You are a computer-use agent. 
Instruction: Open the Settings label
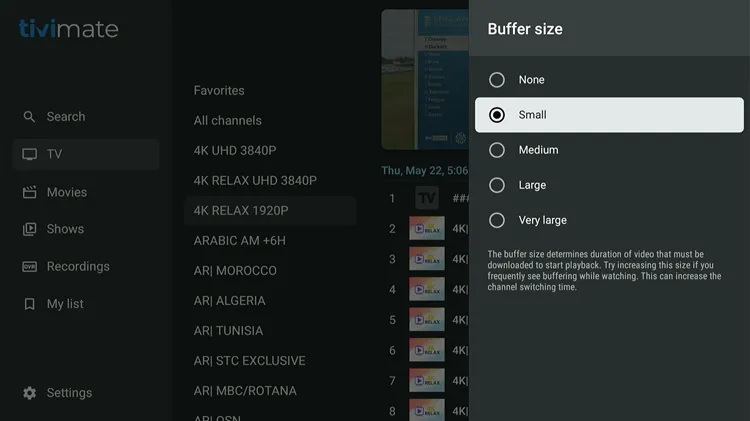click(x=69, y=393)
